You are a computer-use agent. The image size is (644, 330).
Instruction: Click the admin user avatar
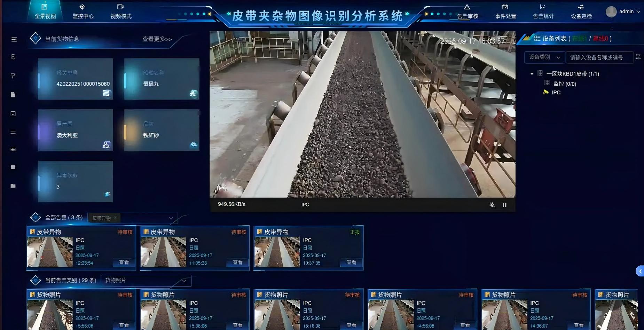pos(611,12)
